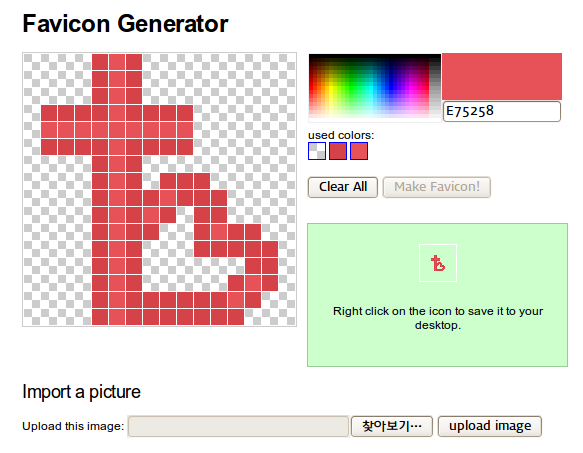This screenshot has width=583, height=453.
Task: Focus the hex color field showing E75258
Action: coord(502,111)
